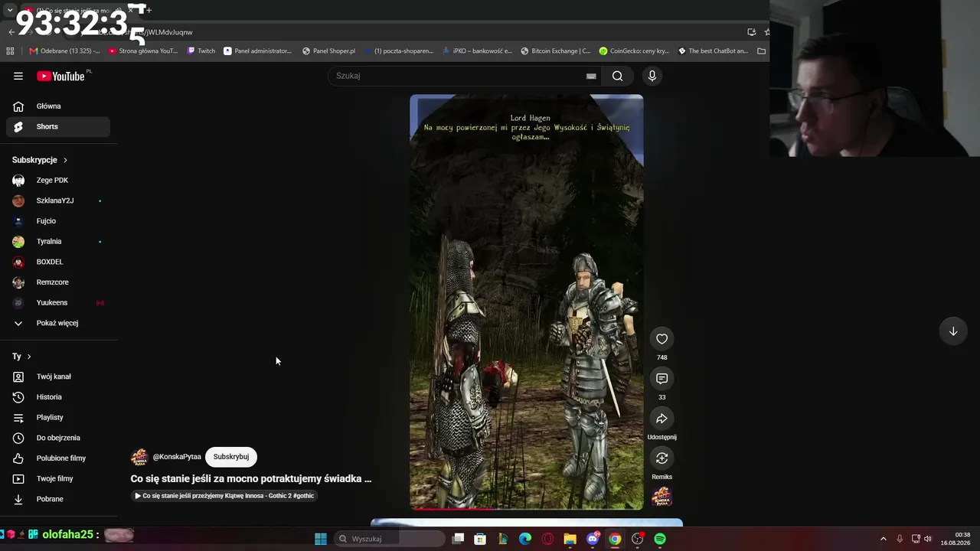
Task: Open Playlisty
Action: [58, 418]
